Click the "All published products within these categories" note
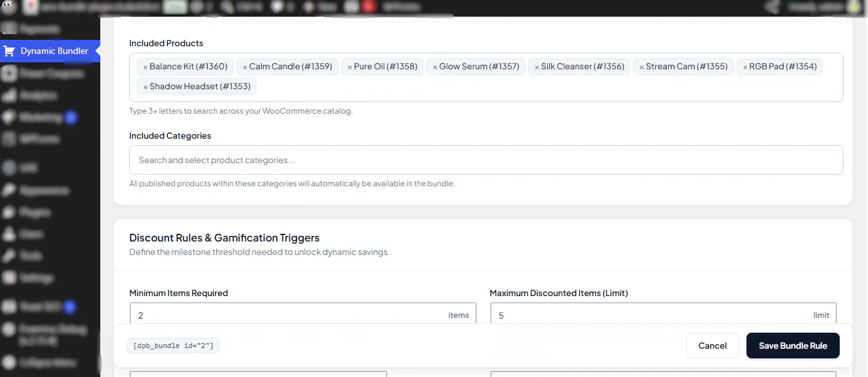Screen dimensions: 868x377 tap(292, 184)
